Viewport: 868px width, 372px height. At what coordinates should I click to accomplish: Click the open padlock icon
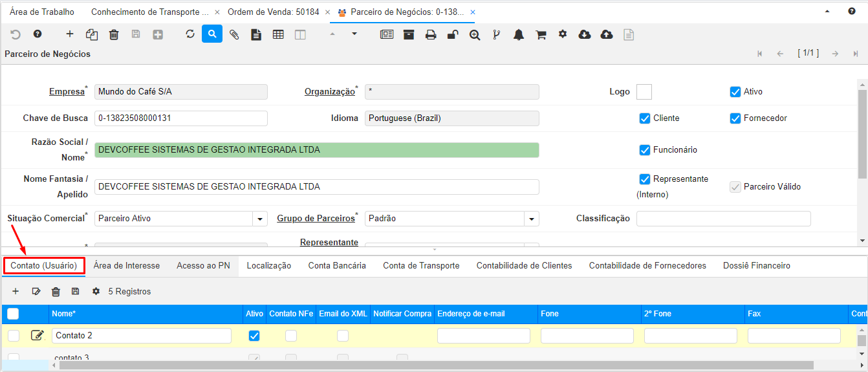(453, 34)
